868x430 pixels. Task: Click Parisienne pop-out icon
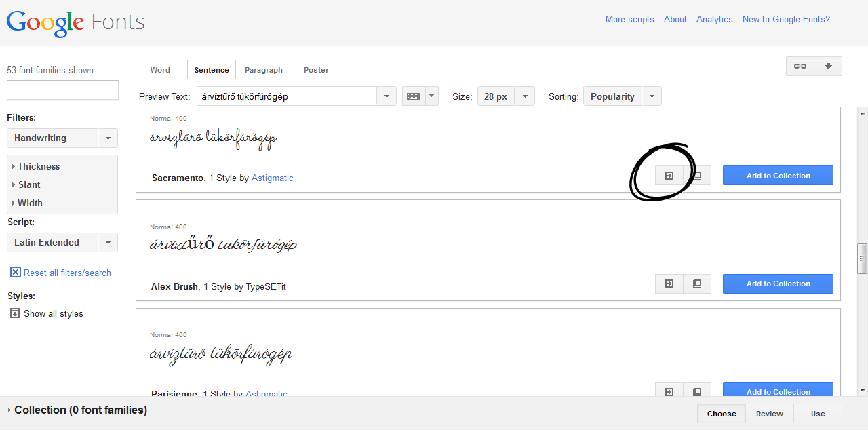pyautogui.click(x=697, y=391)
